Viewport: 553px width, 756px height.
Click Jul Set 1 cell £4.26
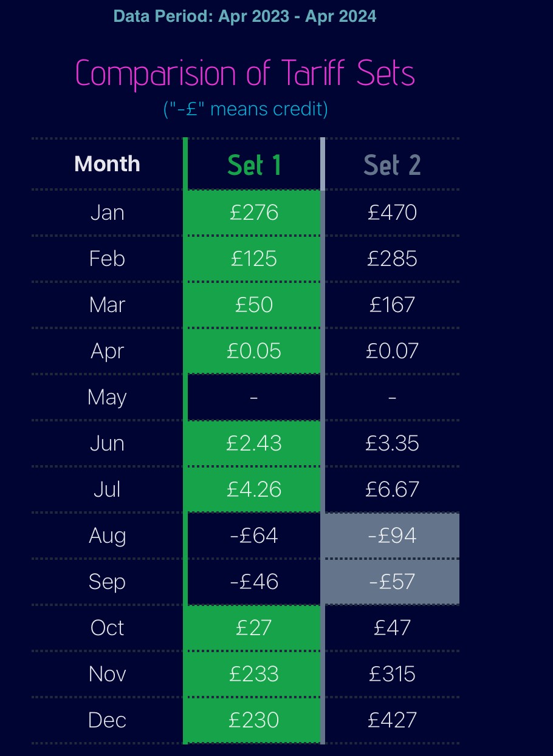coord(254,489)
